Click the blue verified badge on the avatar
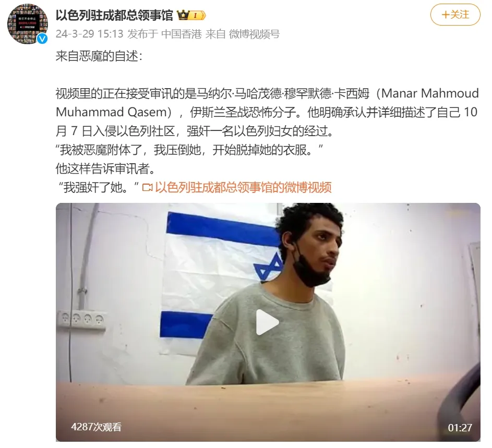 point(42,39)
